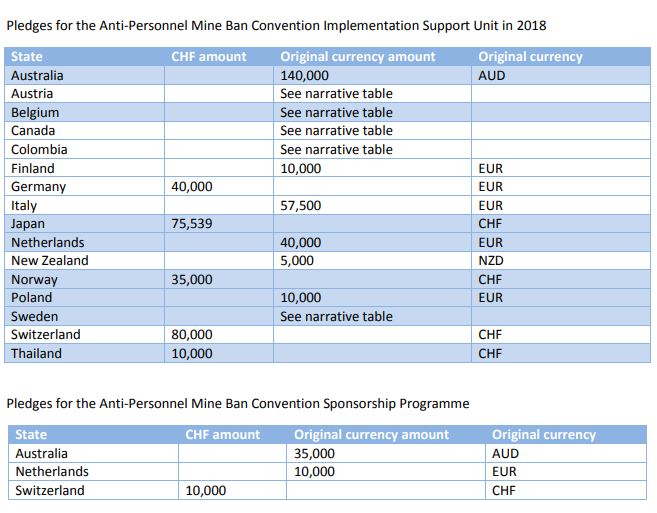Select Netherlands in the Sponsorship Programme table
Image resolution: width=657 pixels, height=513 pixels.
click(x=52, y=471)
